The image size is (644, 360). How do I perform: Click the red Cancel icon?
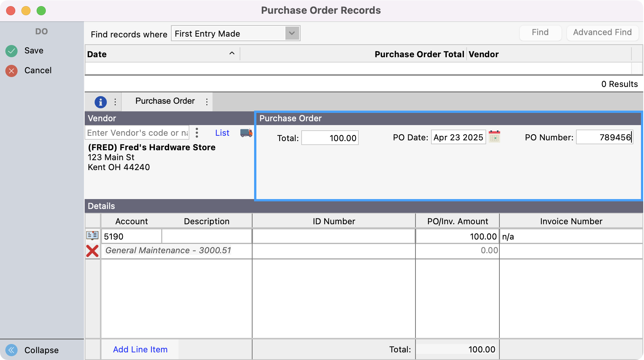click(x=11, y=71)
